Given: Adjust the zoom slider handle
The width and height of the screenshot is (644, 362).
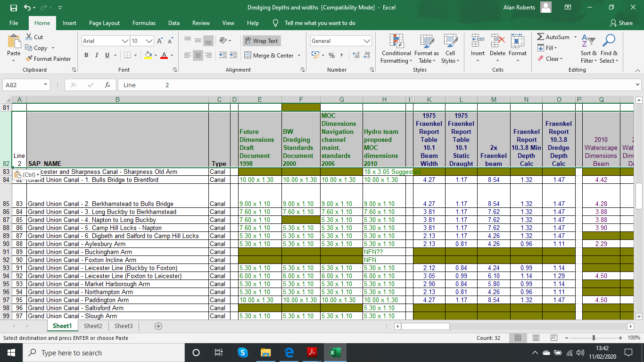Looking at the screenshot, I should tap(594, 338).
